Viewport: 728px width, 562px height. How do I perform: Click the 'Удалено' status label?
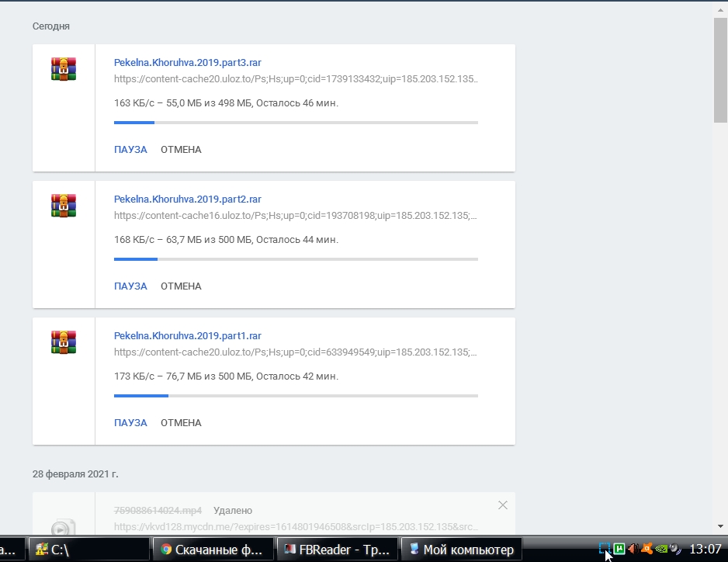pyautogui.click(x=233, y=511)
